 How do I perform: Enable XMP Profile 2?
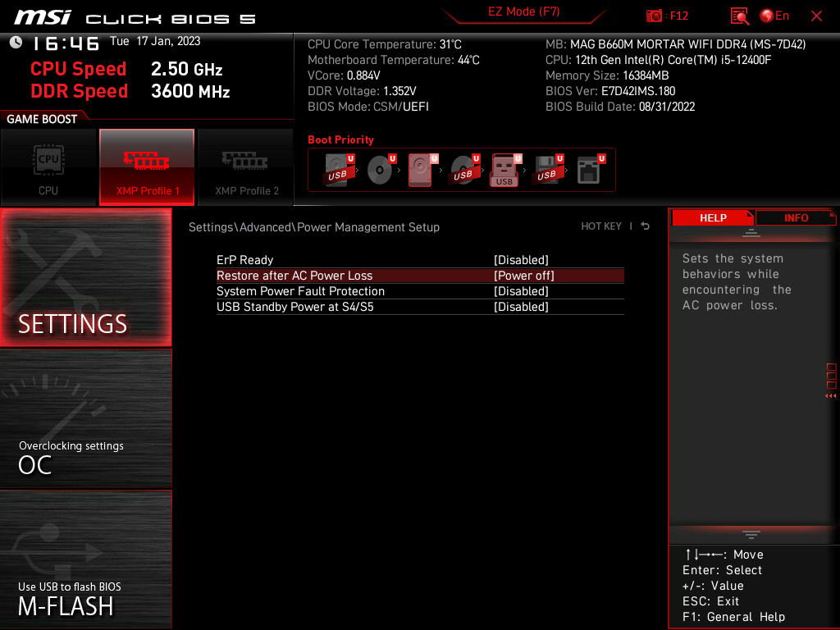pyautogui.click(x=246, y=167)
